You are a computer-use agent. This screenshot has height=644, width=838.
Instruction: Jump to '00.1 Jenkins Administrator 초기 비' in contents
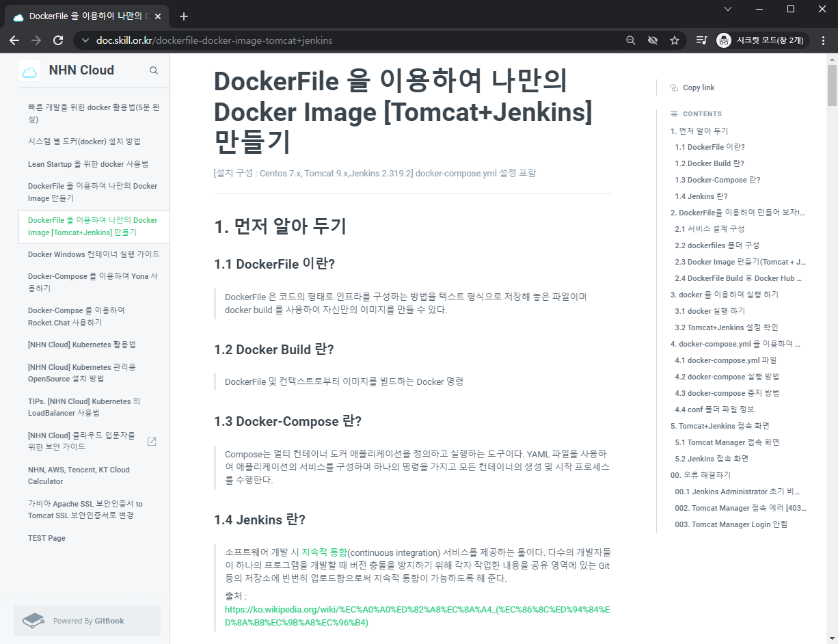pos(737,492)
